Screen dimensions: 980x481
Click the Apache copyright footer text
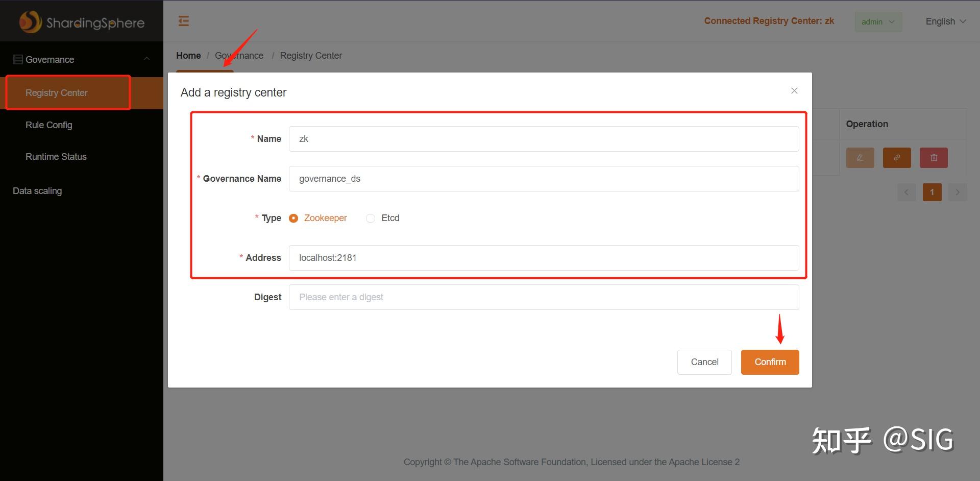pos(571,462)
